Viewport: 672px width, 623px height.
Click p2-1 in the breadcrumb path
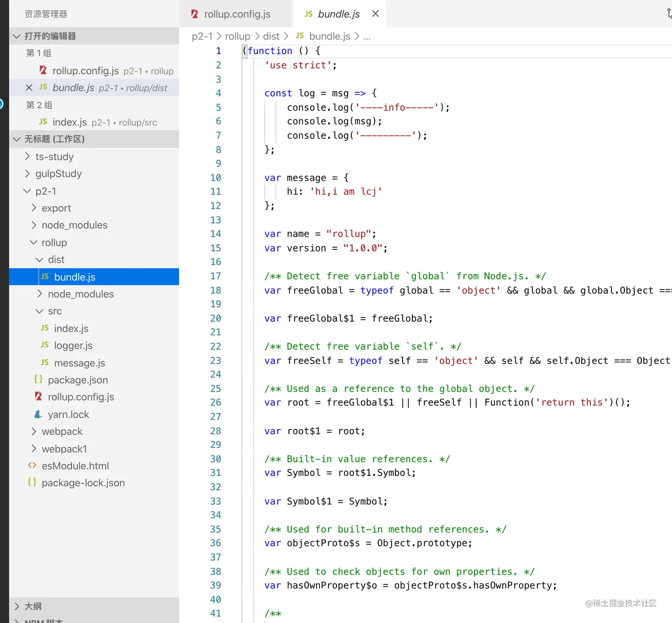[202, 36]
